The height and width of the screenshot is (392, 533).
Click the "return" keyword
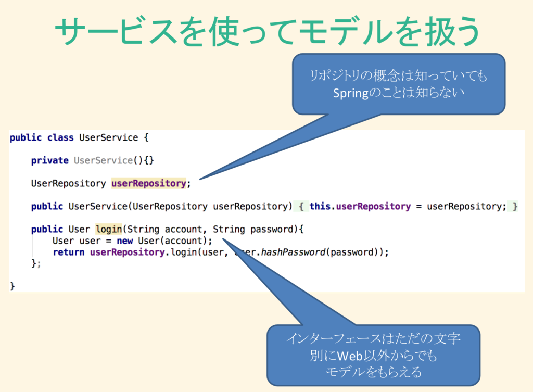68,252
